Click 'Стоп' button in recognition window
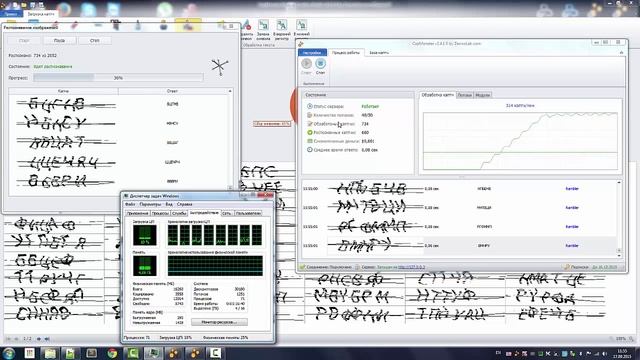Screen dimensions: 640x360 tap(95, 40)
